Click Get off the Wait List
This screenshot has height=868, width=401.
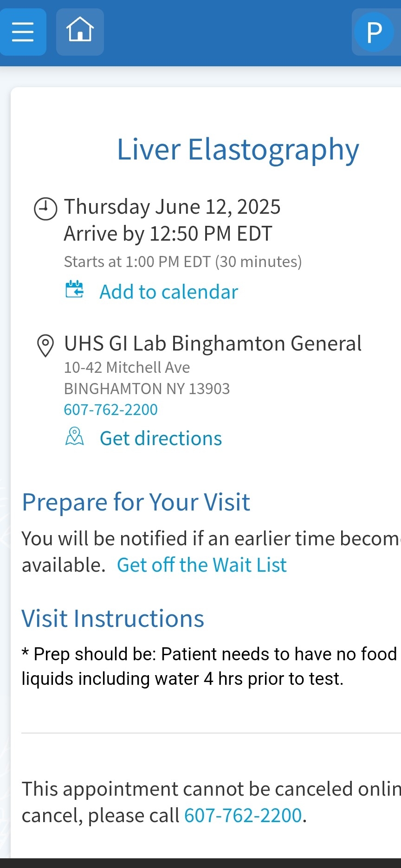pyautogui.click(x=202, y=565)
